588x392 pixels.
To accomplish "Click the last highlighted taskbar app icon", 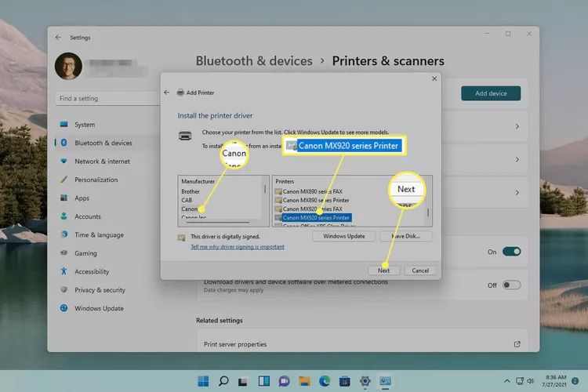I will coord(385,381).
